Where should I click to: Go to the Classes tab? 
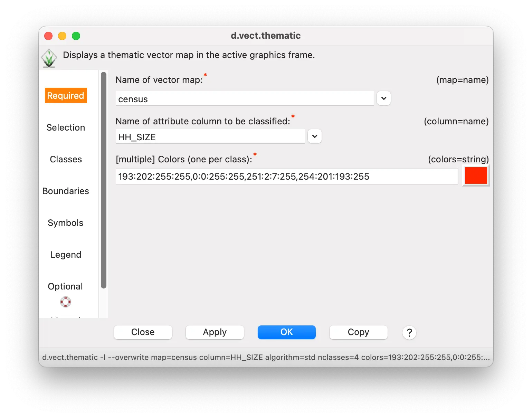pyautogui.click(x=66, y=159)
